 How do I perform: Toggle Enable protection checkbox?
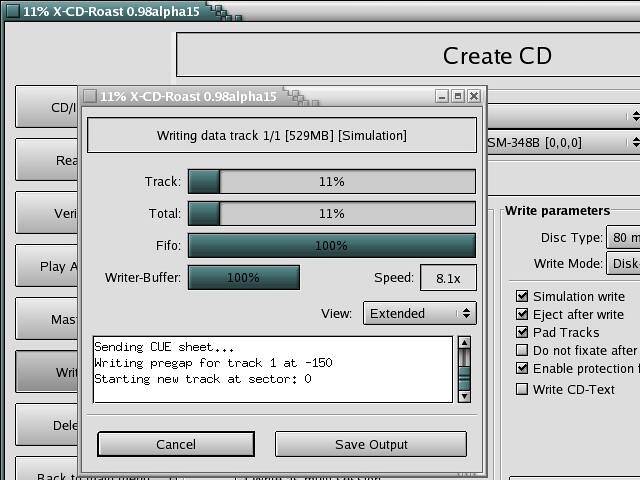pyautogui.click(x=522, y=368)
